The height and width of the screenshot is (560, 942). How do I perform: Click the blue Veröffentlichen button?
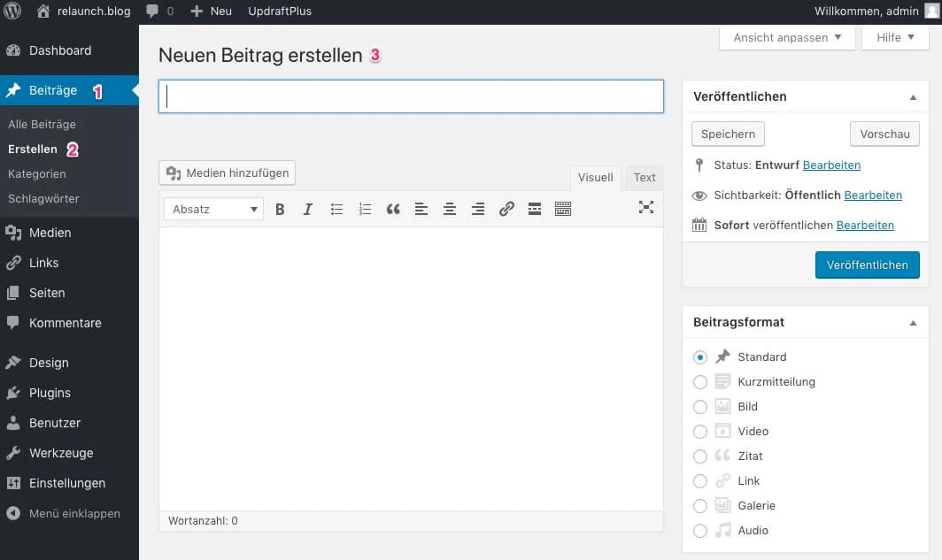867,265
